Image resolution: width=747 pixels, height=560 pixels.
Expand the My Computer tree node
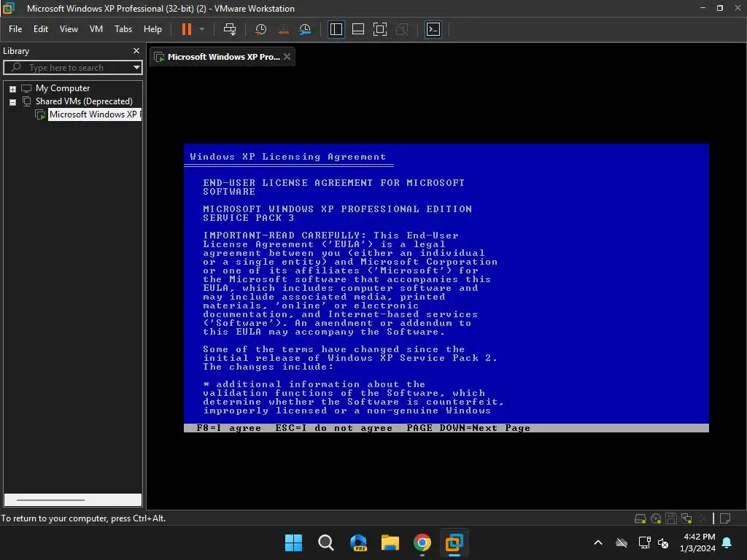(x=13, y=89)
